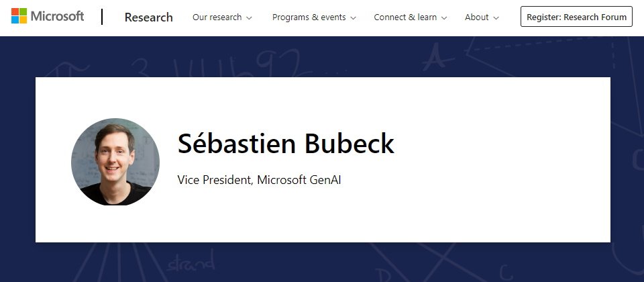This screenshot has width=644, height=282.
Task: Open the Connect & learn menu
Action: [x=405, y=17]
